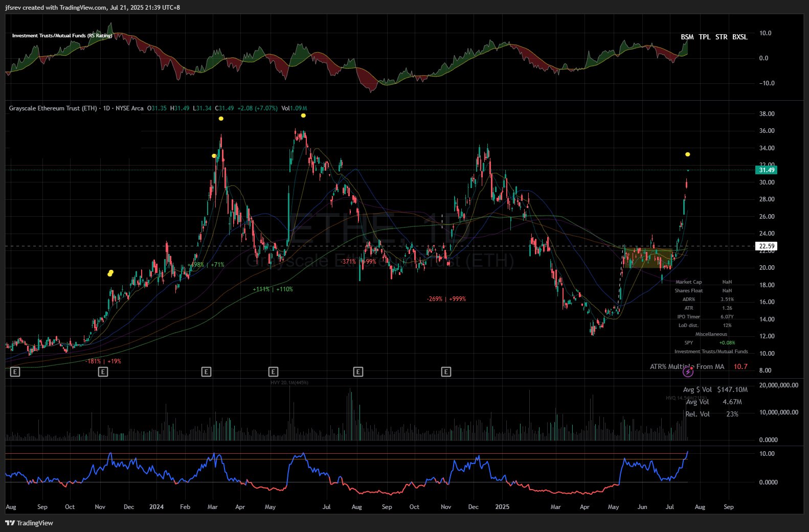Click the ADR% value 3.51%
Image resolution: width=809 pixels, height=532 pixels.
[x=727, y=299]
